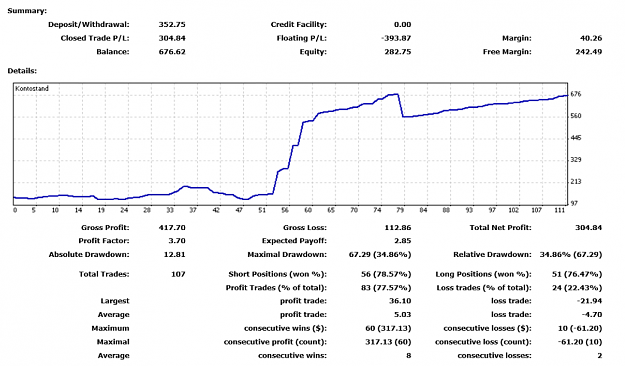Click the Kontostand chart label

click(x=32, y=89)
